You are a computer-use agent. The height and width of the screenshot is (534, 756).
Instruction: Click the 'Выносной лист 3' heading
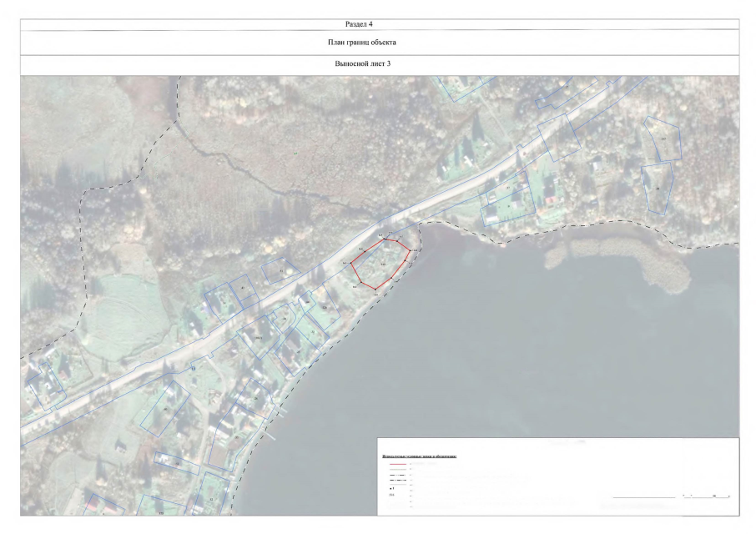point(378,63)
